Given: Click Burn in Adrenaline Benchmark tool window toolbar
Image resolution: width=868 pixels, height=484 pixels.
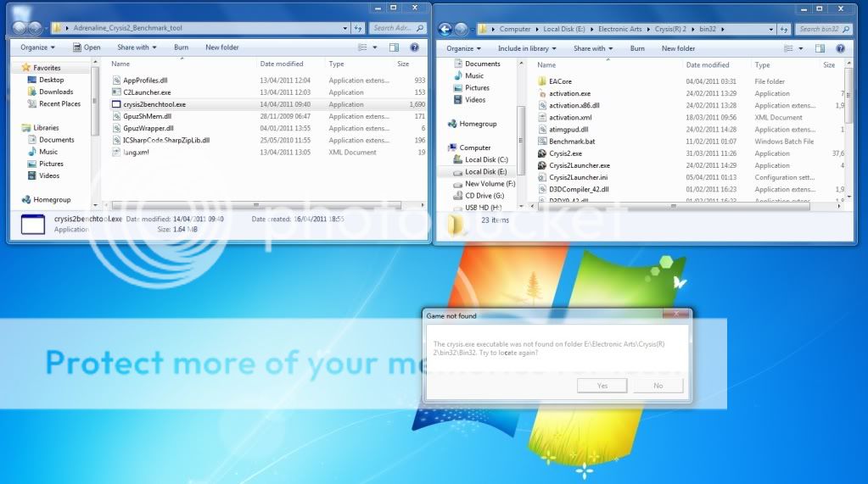Looking at the screenshot, I should tap(181, 47).
